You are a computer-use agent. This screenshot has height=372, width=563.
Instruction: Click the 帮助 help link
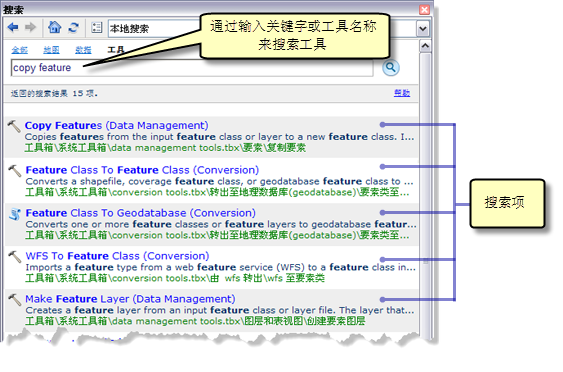click(x=402, y=93)
